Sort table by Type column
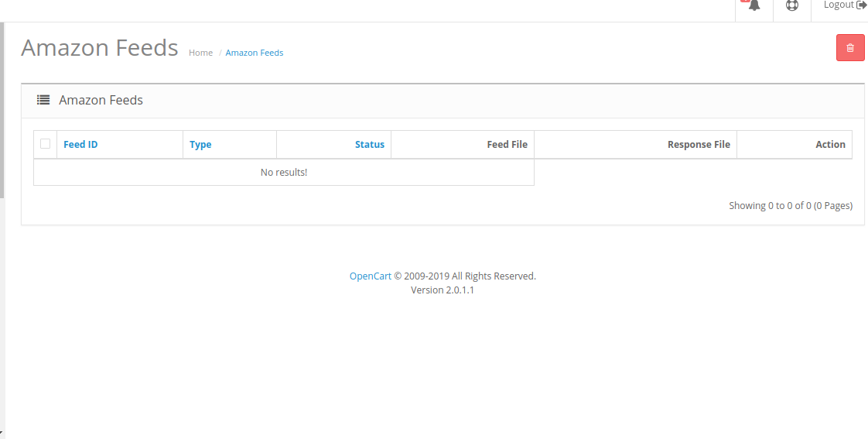This screenshot has height=439, width=868. [200, 145]
